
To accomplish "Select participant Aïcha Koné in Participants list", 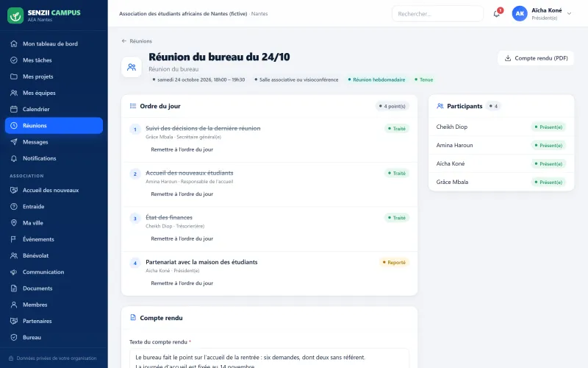I will click(451, 163).
